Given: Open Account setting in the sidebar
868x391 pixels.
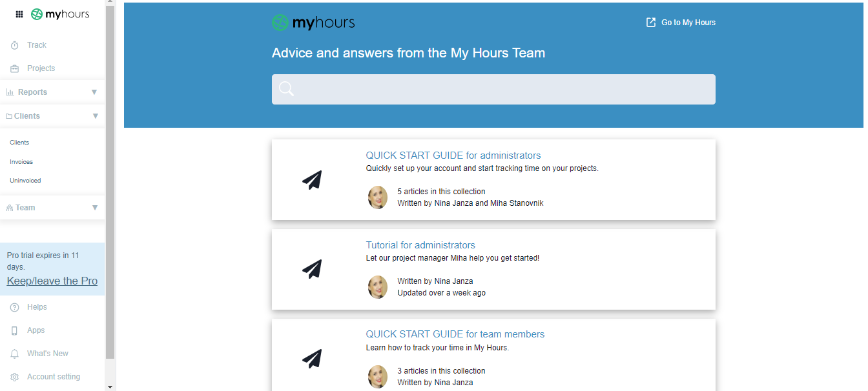Looking at the screenshot, I should click(x=54, y=377).
